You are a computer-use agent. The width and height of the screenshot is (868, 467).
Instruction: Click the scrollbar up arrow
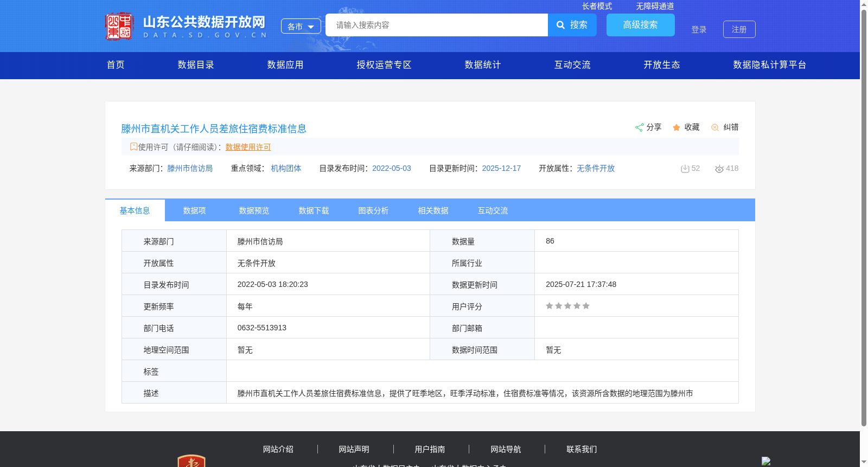[x=864, y=4]
